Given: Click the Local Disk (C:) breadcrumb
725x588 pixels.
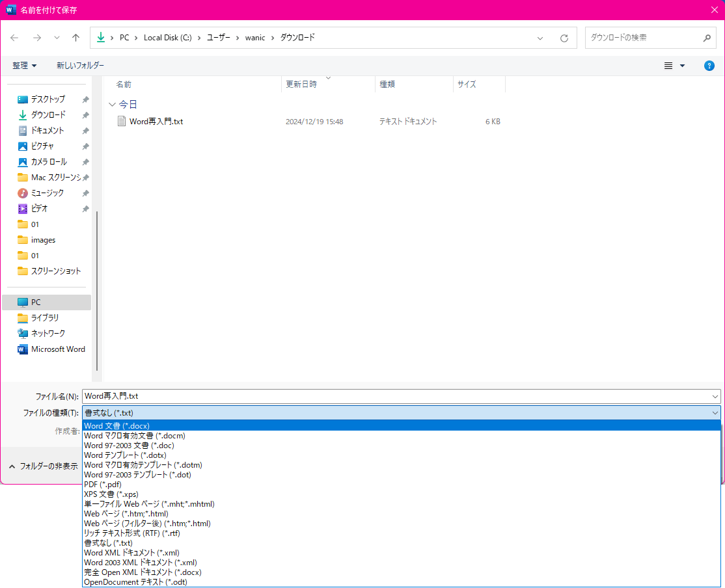Looking at the screenshot, I should coord(167,38).
